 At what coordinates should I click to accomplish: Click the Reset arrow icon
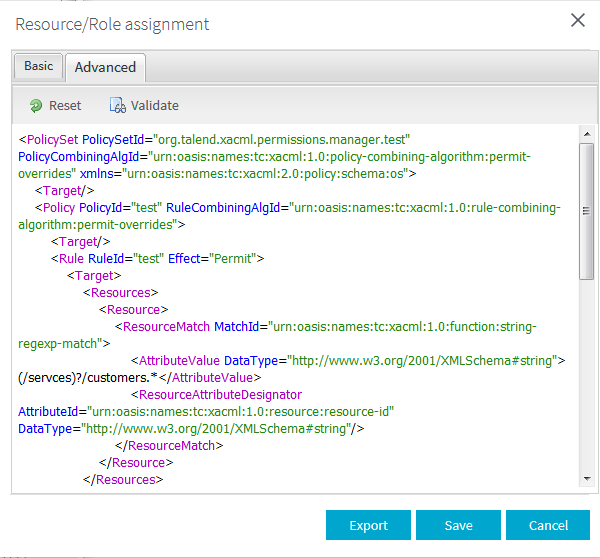coord(36,105)
